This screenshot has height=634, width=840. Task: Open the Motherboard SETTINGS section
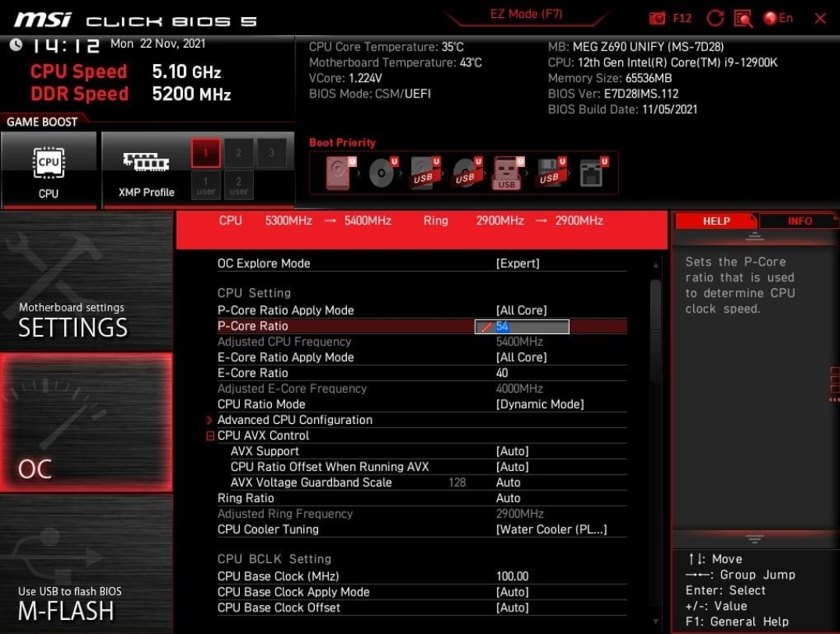(x=86, y=282)
